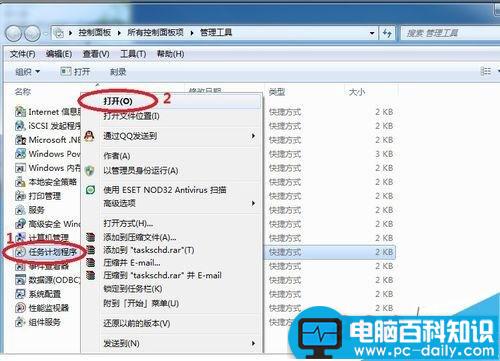Click the refresh icon beside address bar

pyautogui.click(x=387, y=33)
